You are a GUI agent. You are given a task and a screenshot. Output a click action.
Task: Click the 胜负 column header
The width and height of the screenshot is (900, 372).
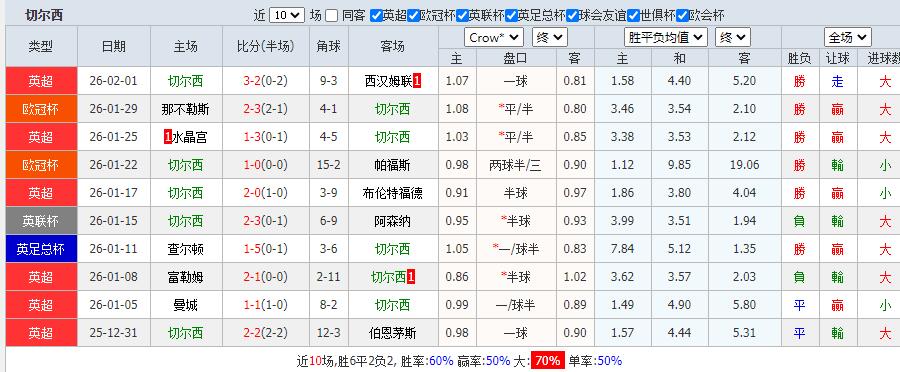coord(800,58)
